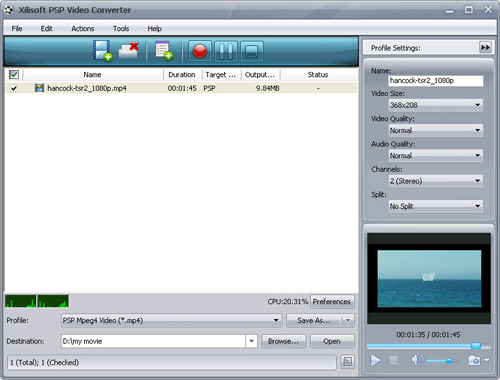Click the Target column header
The width and height of the screenshot is (500, 380).
point(221,75)
